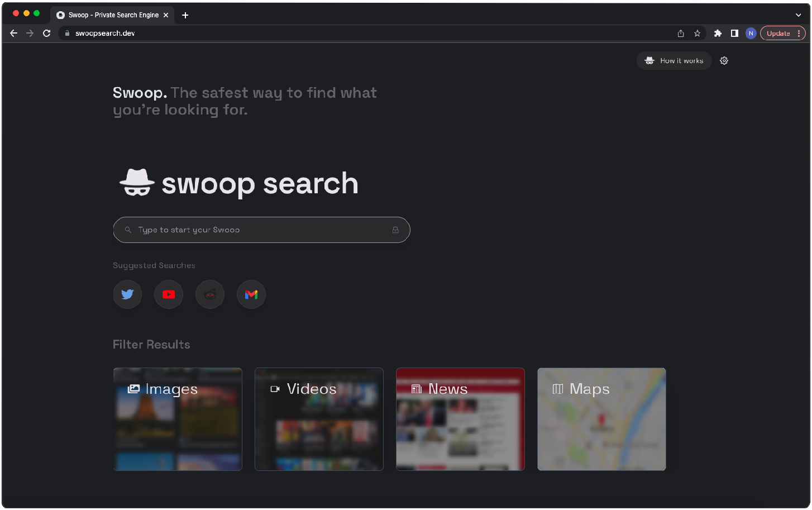Share this page via share icon
The width and height of the screenshot is (812, 510).
pyautogui.click(x=681, y=34)
